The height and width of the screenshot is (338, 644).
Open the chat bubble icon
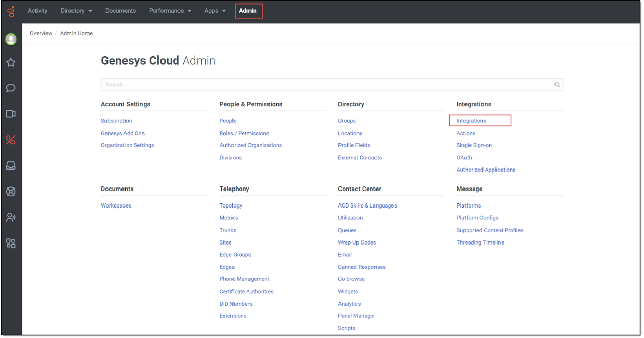pos(11,88)
